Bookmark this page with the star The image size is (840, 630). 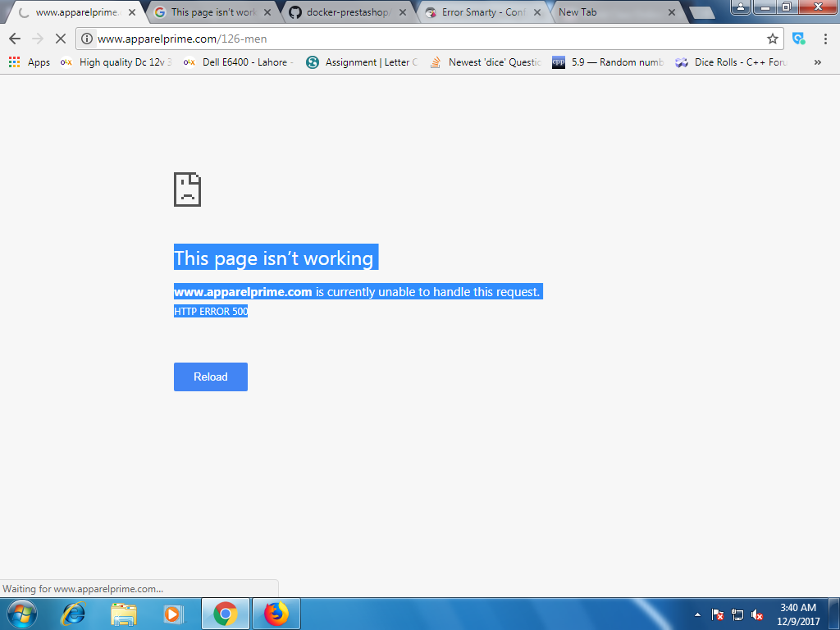[772, 39]
